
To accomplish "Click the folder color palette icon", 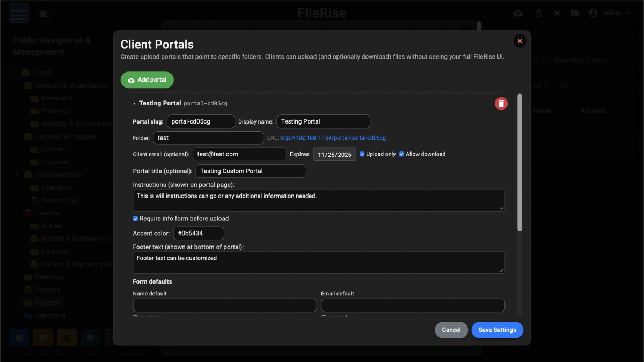I will coord(91,338).
